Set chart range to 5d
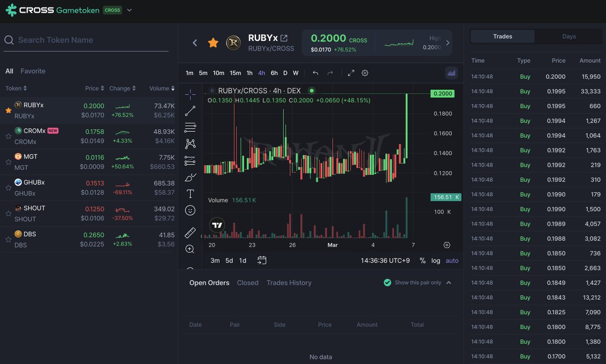Screen dimensions: 606x364 (x=229, y=261)
